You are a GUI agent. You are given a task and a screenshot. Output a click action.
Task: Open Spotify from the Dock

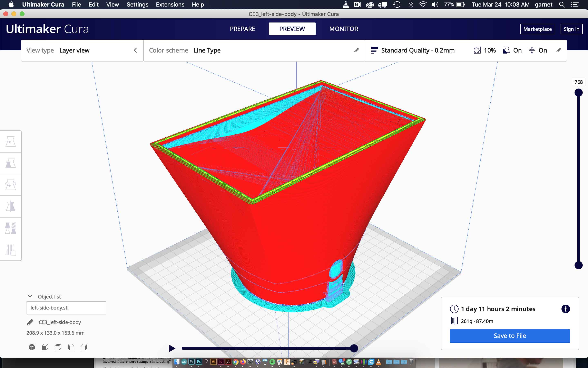pyautogui.click(x=272, y=362)
